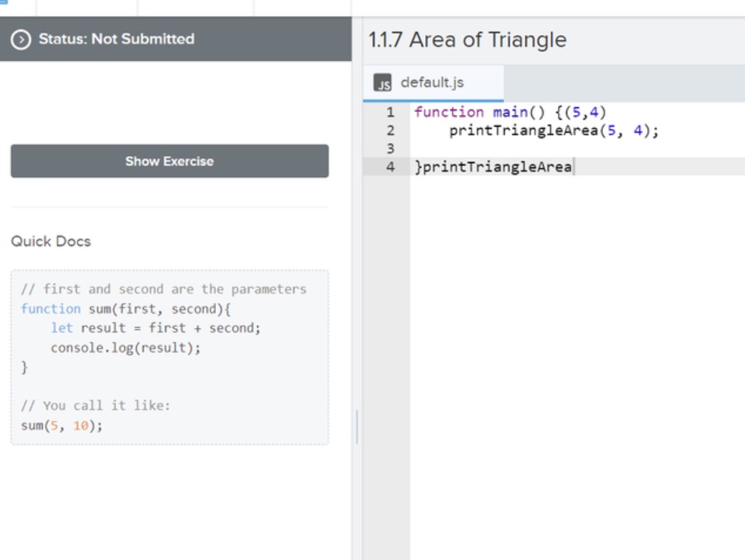Click the panel divider handle
Screen dimensions: 745x560
[x=357, y=427]
